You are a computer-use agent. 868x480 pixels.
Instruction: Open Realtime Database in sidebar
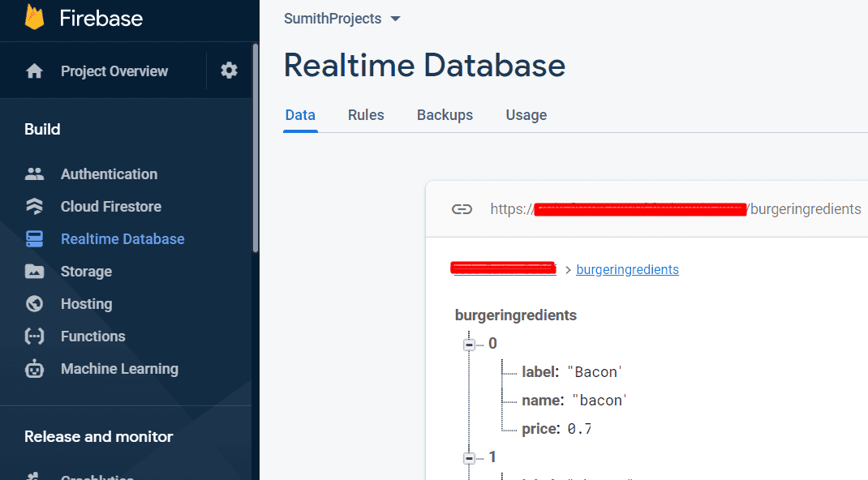(x=122, y=239)
